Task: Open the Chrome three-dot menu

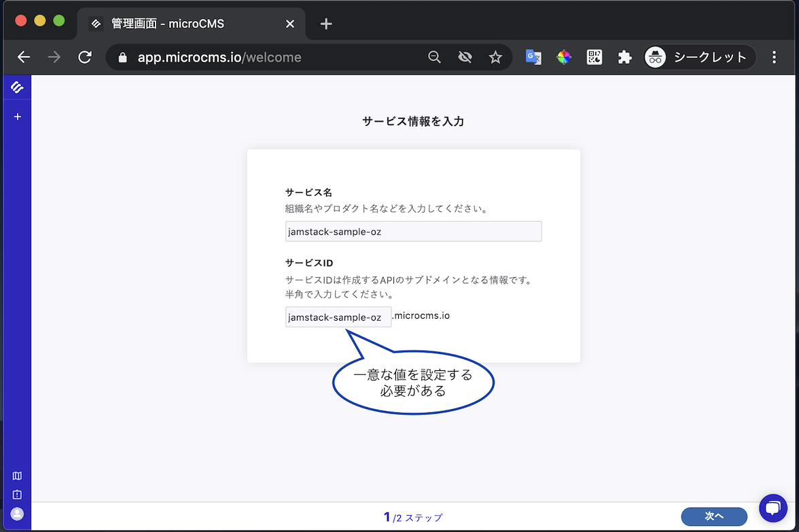Action: coord(774,57)
